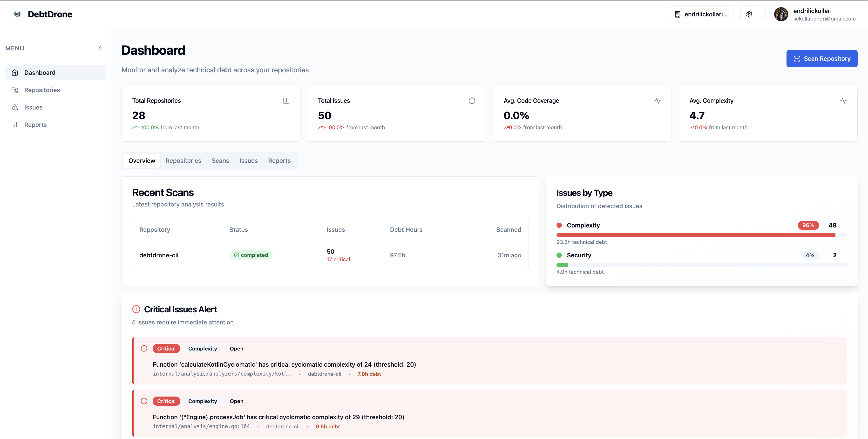The height and width of the screenshot is (439, 868).
Task: Click the user avatar picture
Action: pyautogui.click(x=781, y=14)
